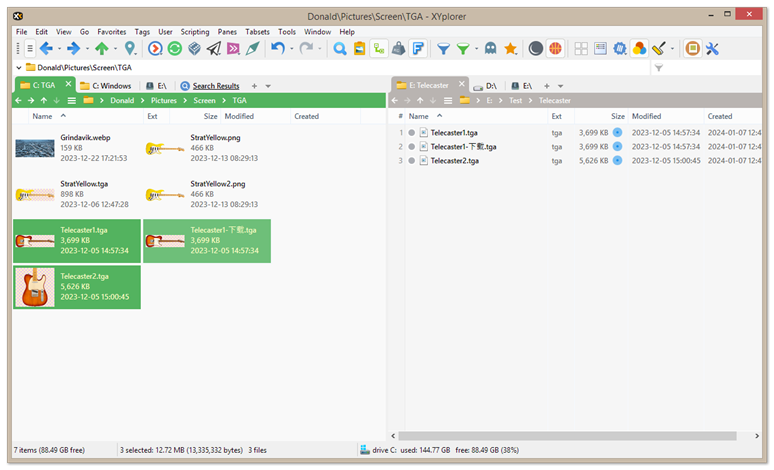The width and height of the screenshot is (774, 470).
Task: Click the blue funnel Visual Filter icon
Action: click(x=443, y=48)
